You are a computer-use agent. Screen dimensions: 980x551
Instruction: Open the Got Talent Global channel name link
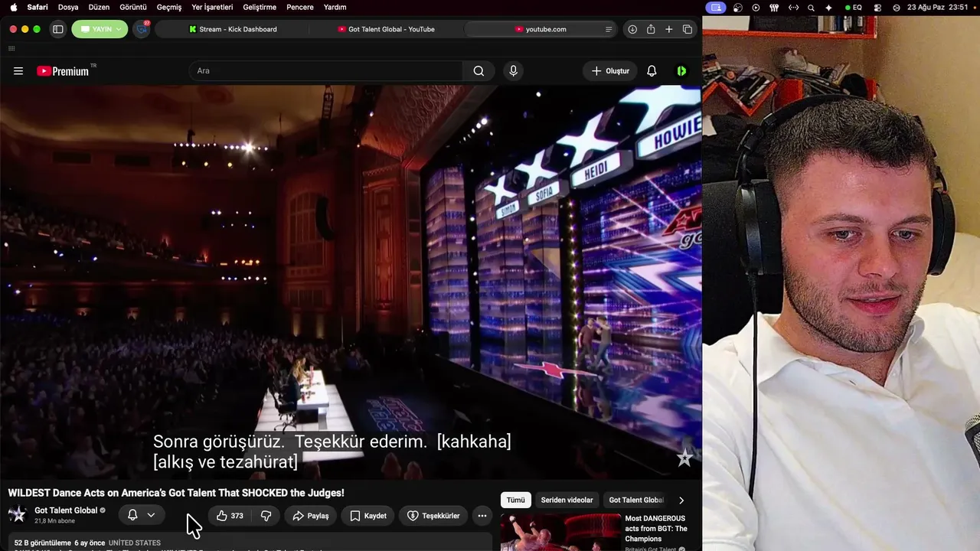pos(66,510)
